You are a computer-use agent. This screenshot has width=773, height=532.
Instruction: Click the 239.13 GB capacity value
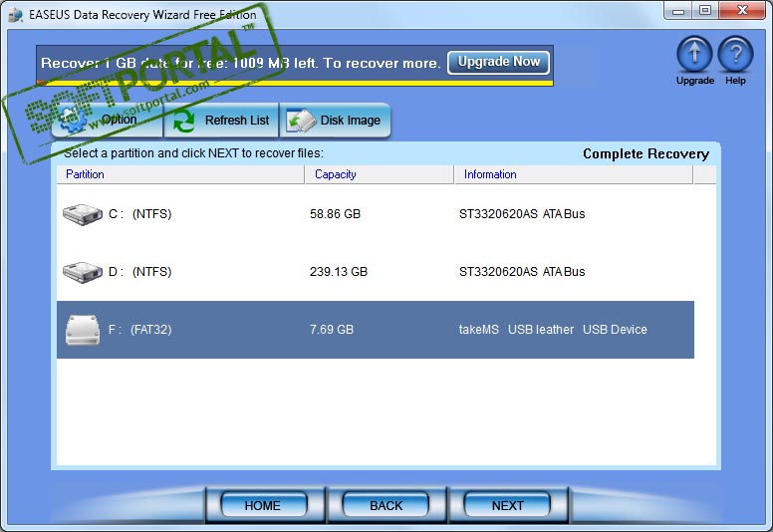click(x=339, y=272)
